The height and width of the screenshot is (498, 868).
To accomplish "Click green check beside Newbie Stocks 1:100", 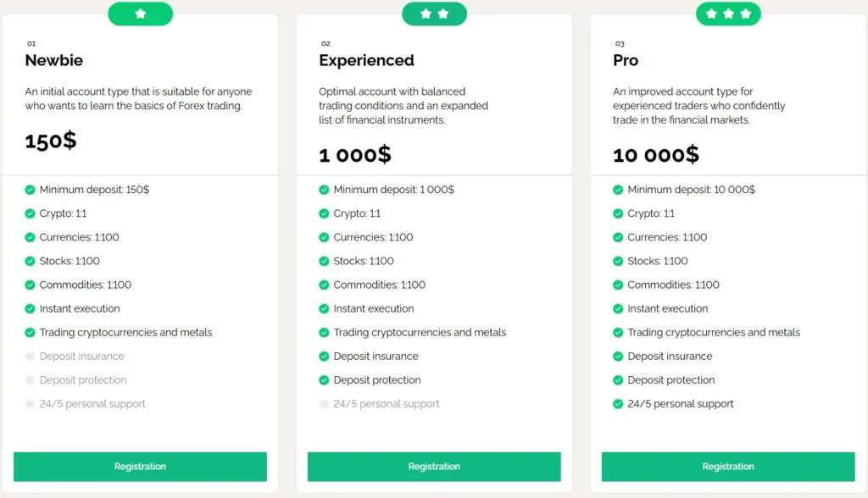I will click(30, 261).
